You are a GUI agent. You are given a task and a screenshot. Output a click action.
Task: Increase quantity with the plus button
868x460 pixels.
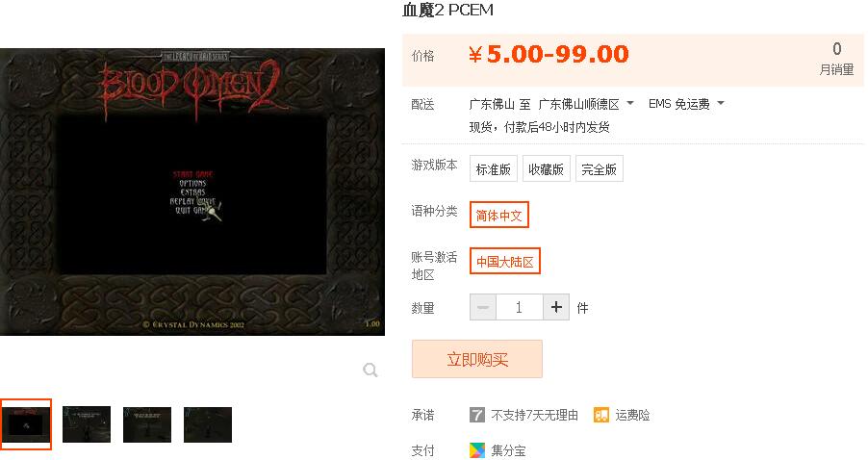click(556, 307)
